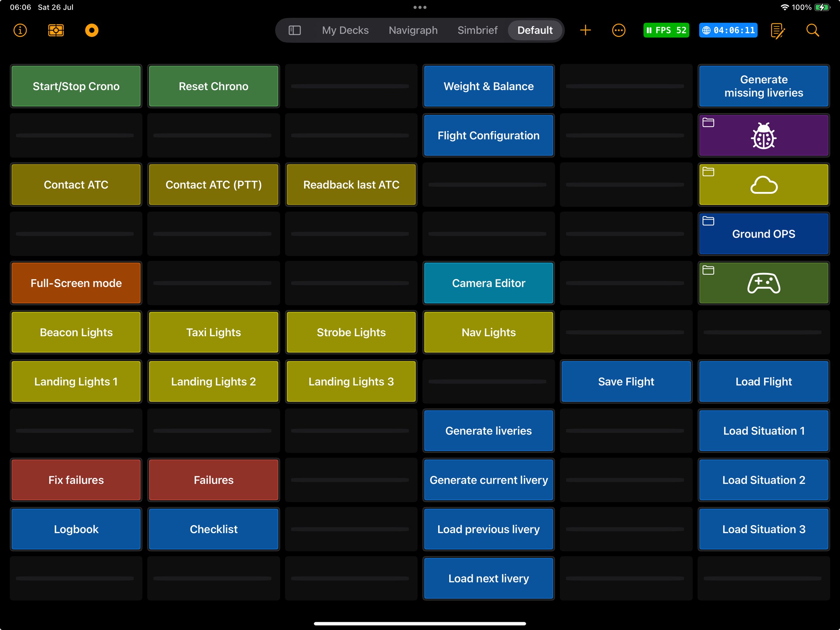Open the search magnifier icon
The height and width of the screenshot is (630, 840).
coord(812,30)
